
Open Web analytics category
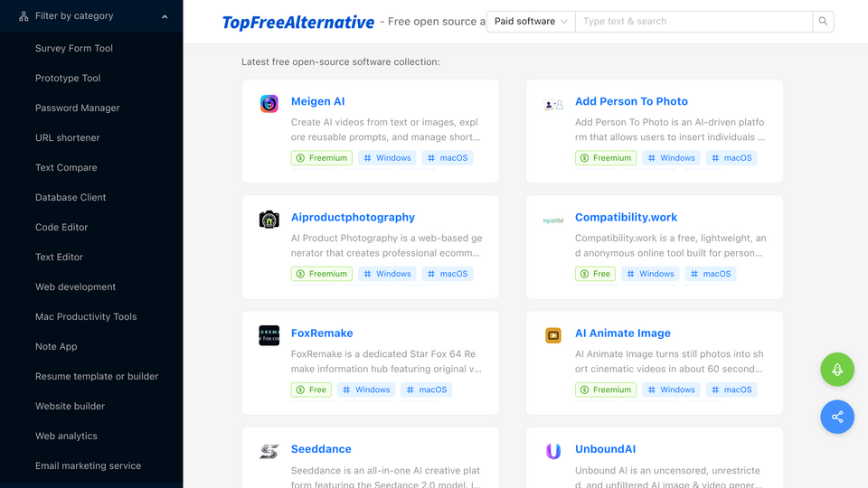pos(66,436)
